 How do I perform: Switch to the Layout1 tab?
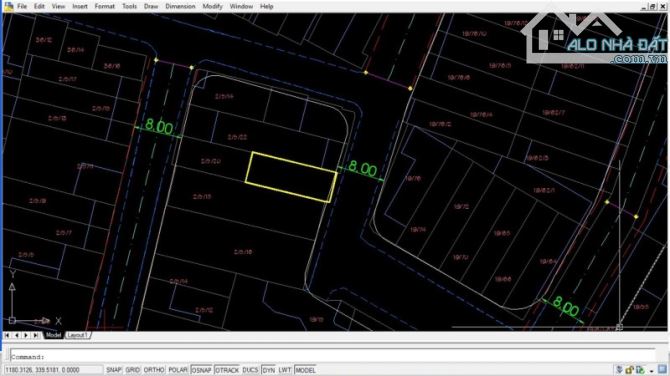pyautogui.click(x=78, y=335)
